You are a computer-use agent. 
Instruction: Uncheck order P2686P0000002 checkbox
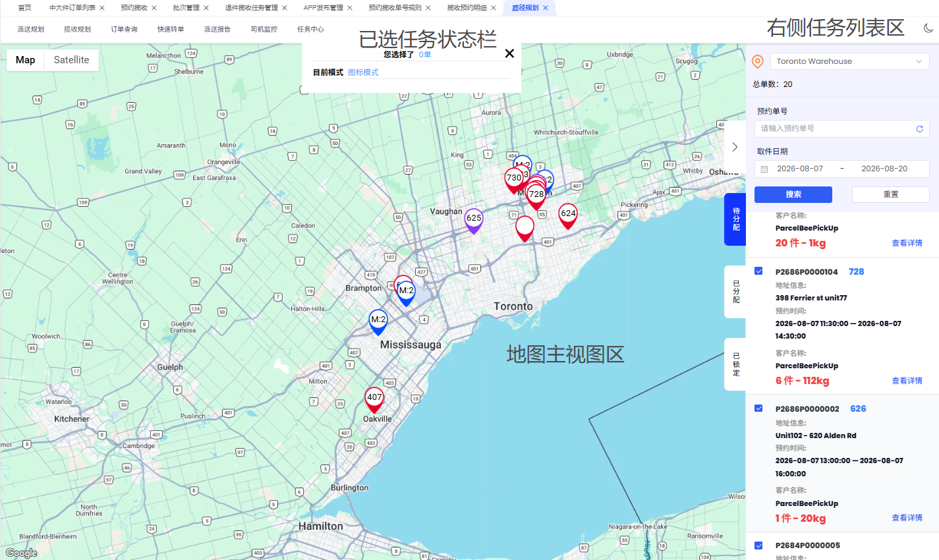(758, 408)
